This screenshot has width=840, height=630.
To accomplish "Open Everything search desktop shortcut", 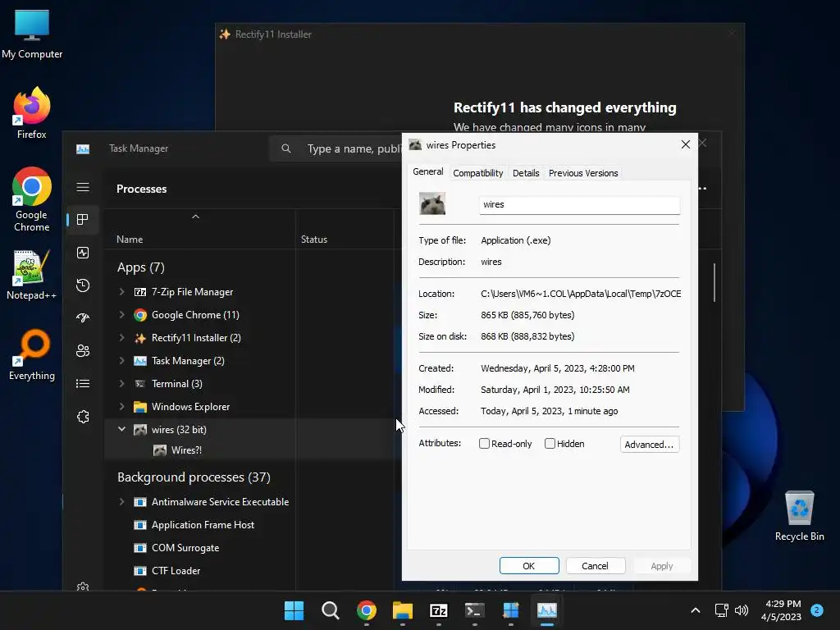I will point(32,355).
